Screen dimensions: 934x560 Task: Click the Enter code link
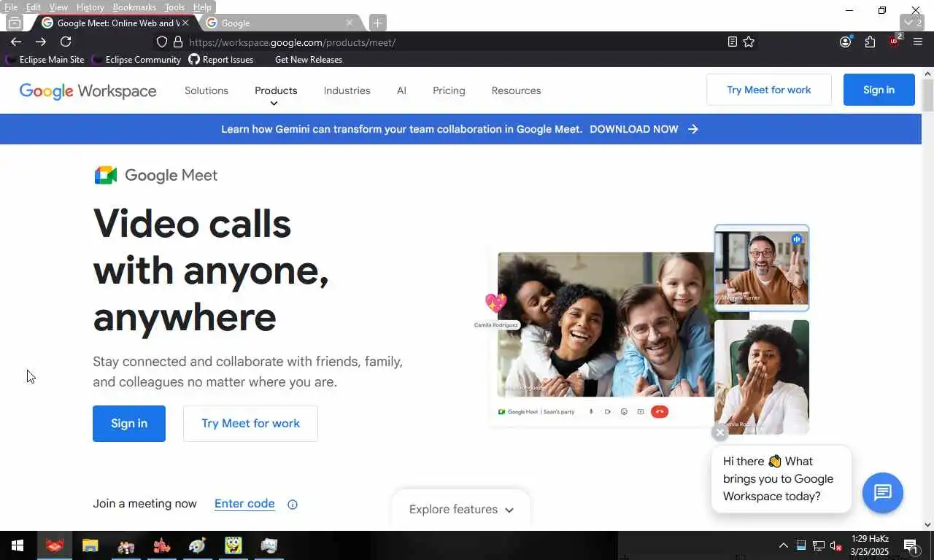coord(244,504)
